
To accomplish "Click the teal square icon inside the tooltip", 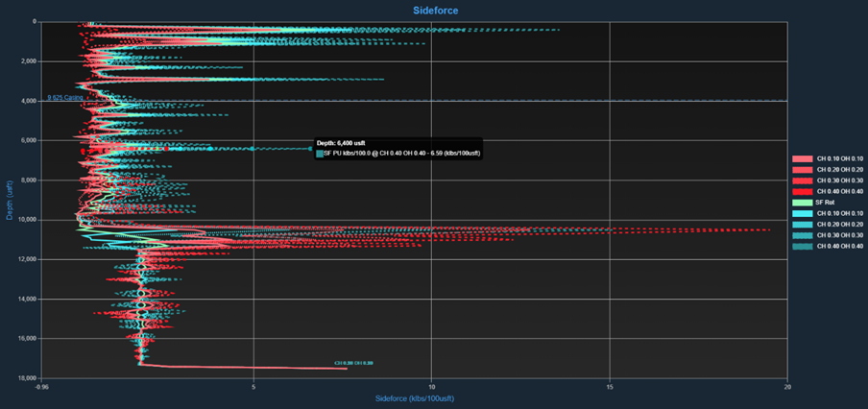I will pos(320,152).
